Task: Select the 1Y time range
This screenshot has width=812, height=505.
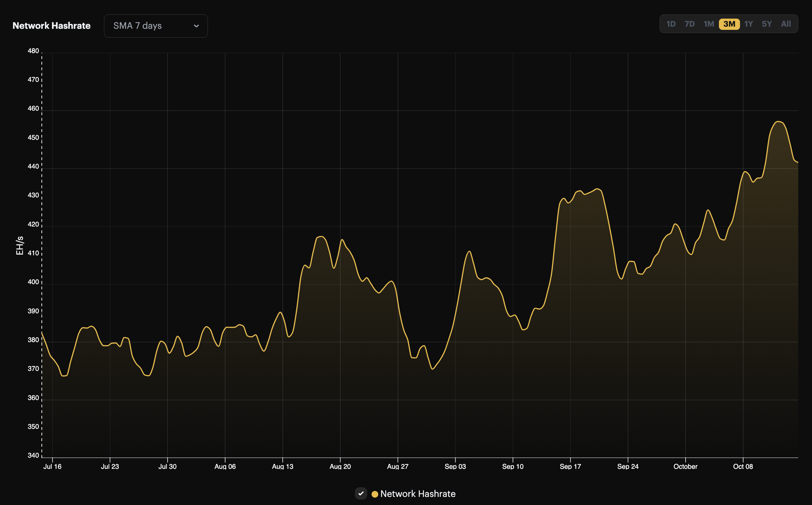Action: point(748,24)
